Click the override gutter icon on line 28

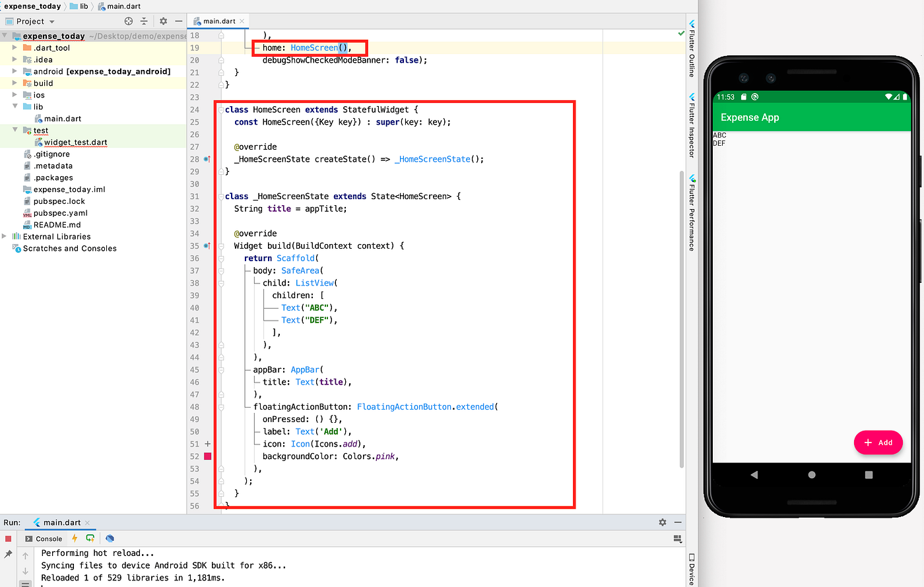click(207, 159)
